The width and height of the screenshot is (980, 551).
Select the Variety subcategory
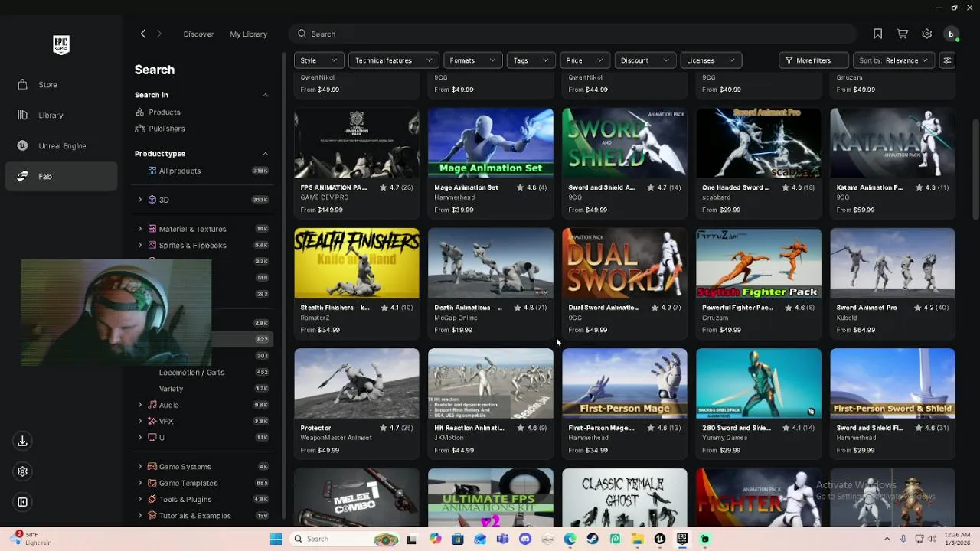[x=171, y=389]
